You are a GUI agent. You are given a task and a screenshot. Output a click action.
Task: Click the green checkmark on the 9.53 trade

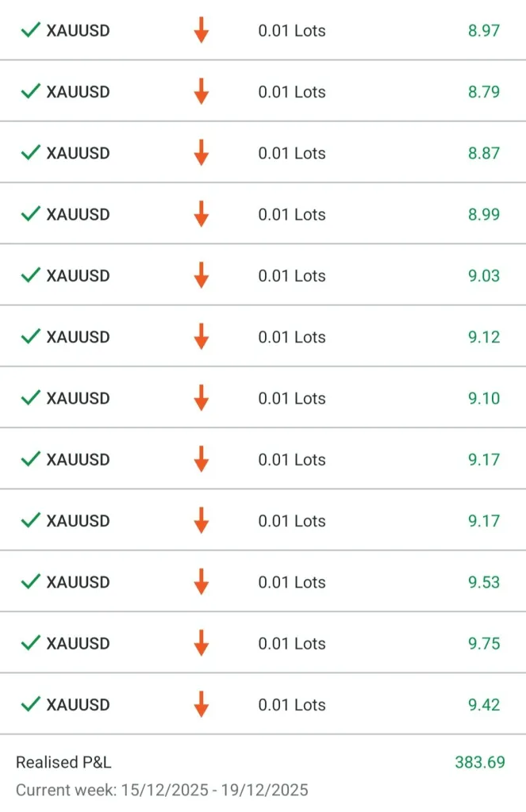tap(30, 582)
